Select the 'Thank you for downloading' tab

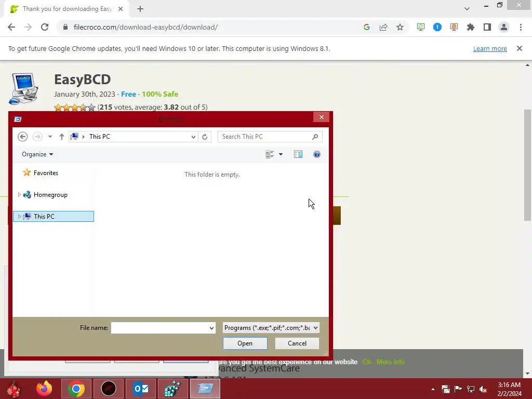pos(66,9)
